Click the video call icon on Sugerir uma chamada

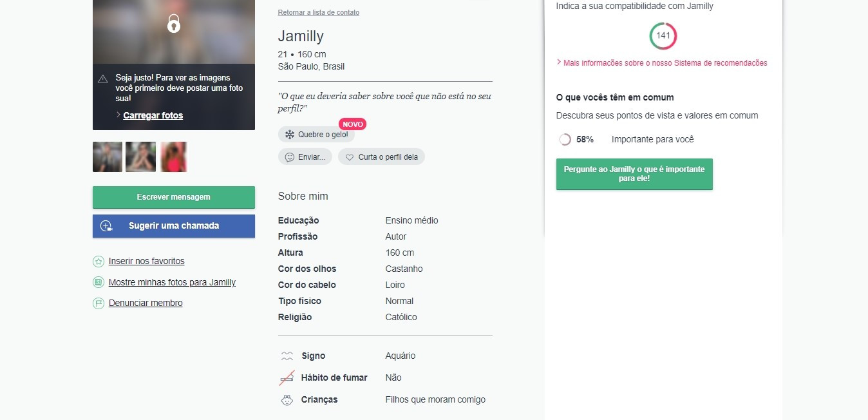click(x=107, y=226)
